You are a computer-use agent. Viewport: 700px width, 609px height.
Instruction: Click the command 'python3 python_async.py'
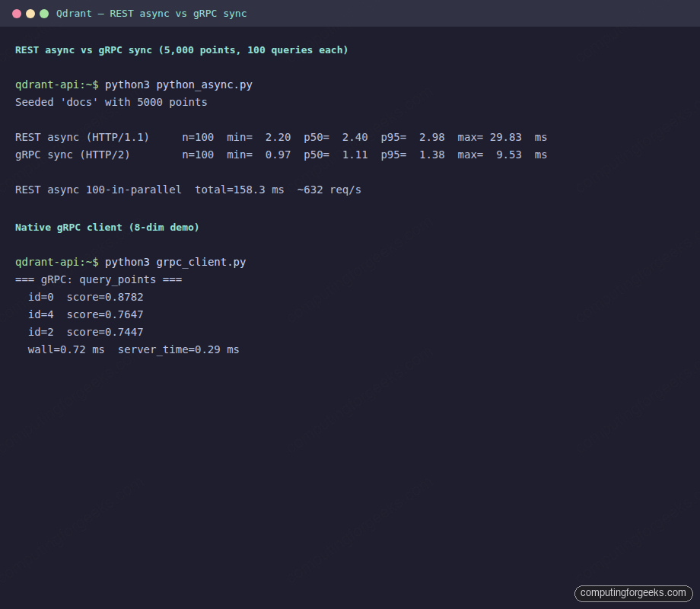click(x=179, y=85)
